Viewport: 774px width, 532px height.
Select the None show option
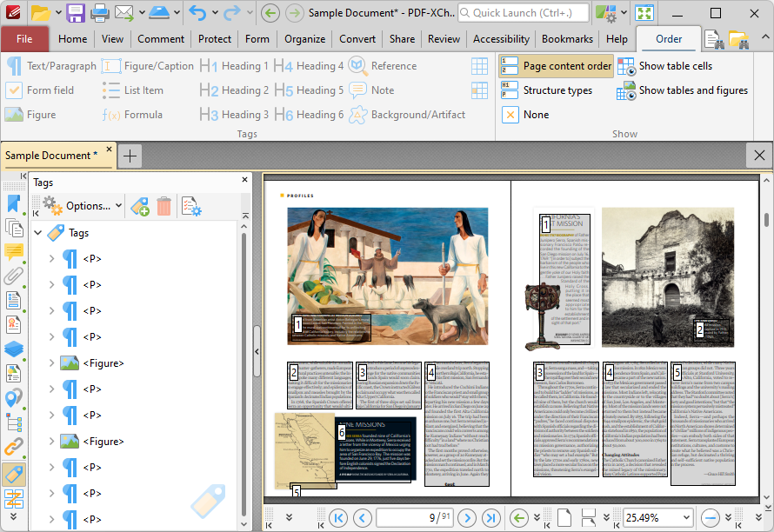click(525, 115)
